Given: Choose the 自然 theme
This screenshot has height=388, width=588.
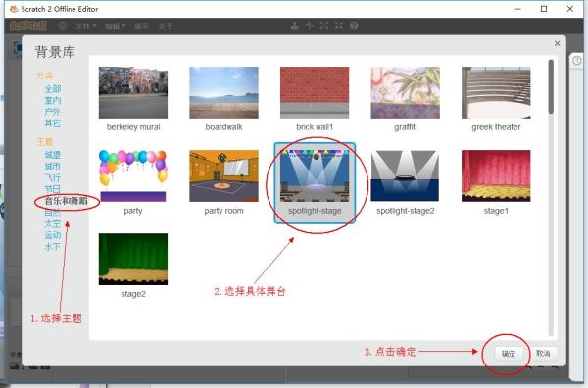Looking at the screenshot, I should [53, 213].
